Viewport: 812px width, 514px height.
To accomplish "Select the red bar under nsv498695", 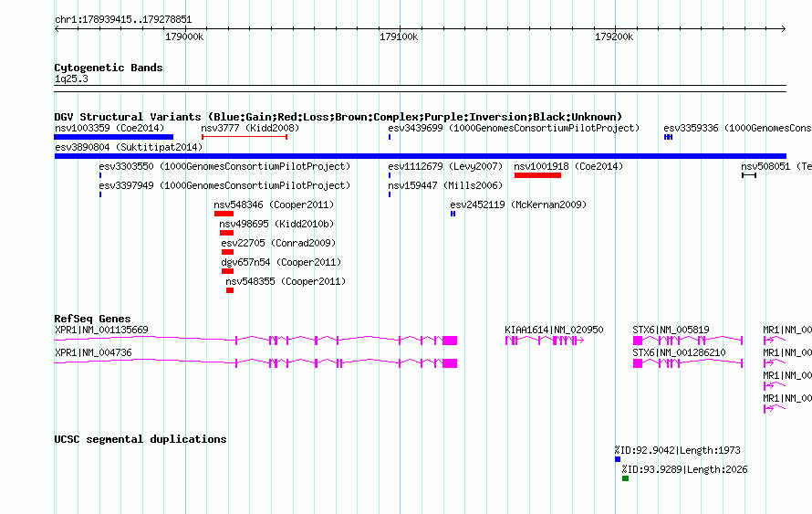I will pyautogui.click(x=226, y=233).
